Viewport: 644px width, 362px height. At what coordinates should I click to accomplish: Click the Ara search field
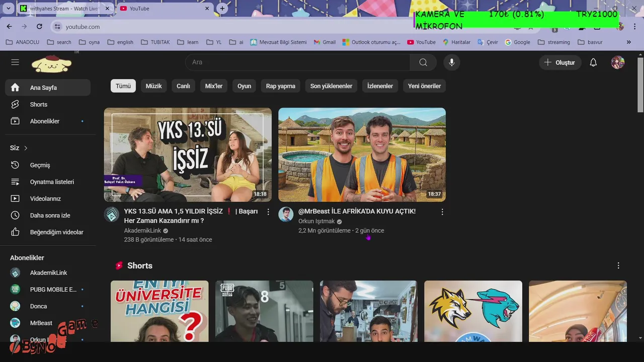tap(298, 62)
